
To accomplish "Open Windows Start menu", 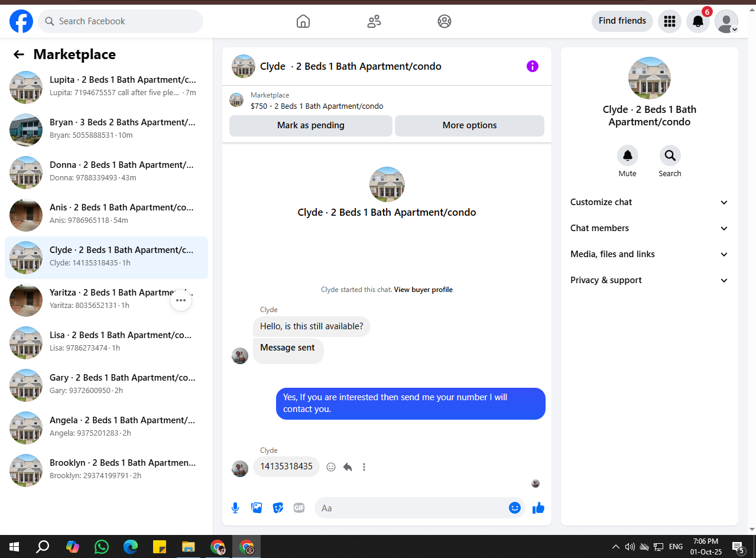I will (x=14, y=547).
